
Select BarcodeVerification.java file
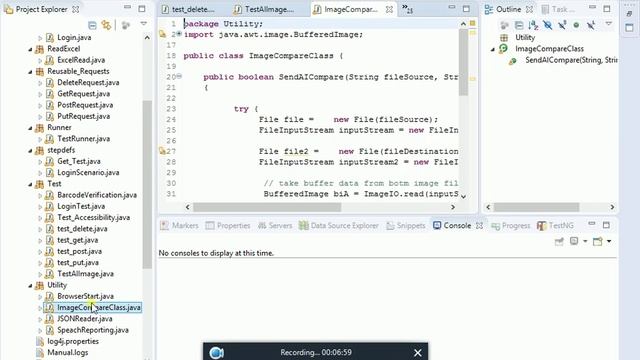tap(97, 195)
